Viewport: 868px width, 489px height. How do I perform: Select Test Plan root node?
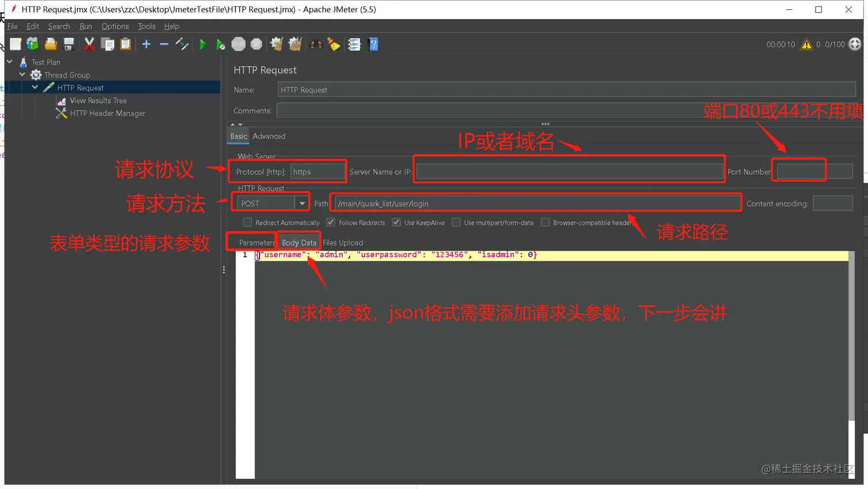pyautogui.click(x=46, y=62)
